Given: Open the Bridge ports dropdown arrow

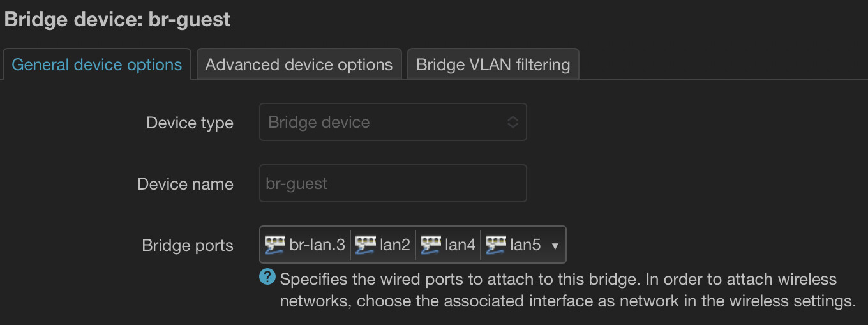Looking at the screenshot, I should click(555, 246).
